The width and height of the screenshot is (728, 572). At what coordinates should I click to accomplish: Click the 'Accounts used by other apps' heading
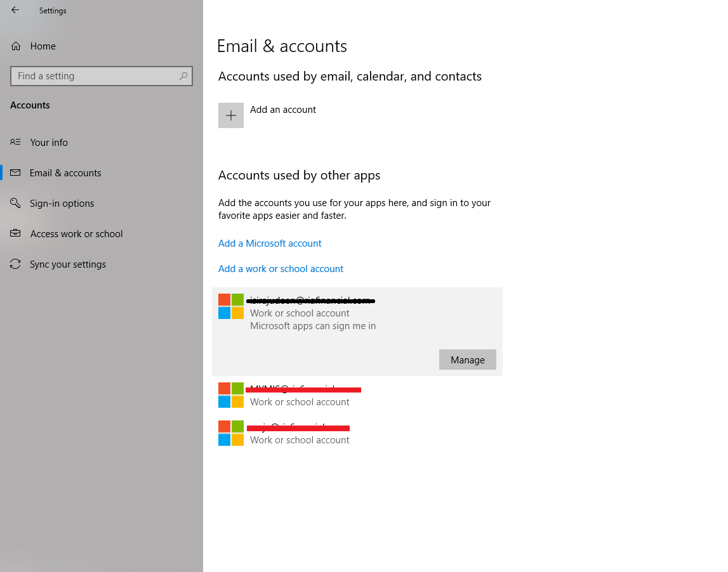point(299,176)
